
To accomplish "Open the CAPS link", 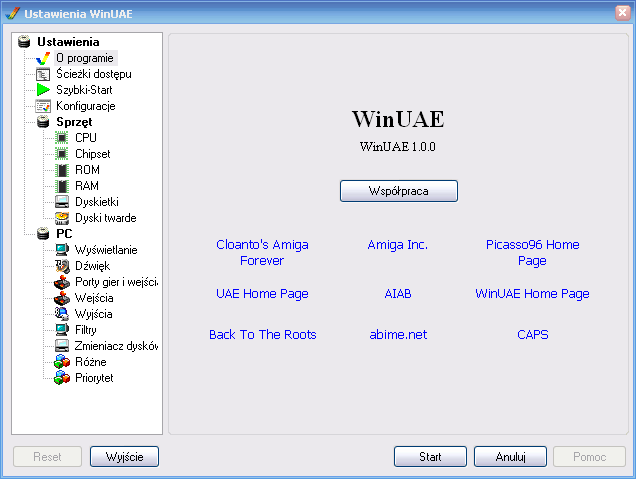I will tap(533, 334).
